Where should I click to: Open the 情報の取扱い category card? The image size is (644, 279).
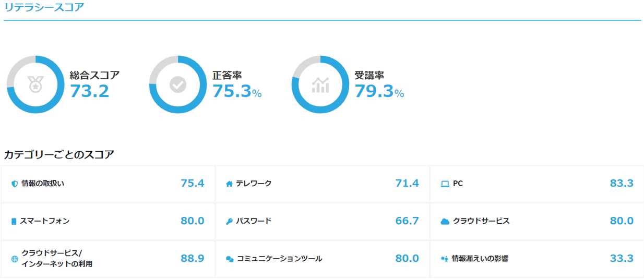click(108, 184)
